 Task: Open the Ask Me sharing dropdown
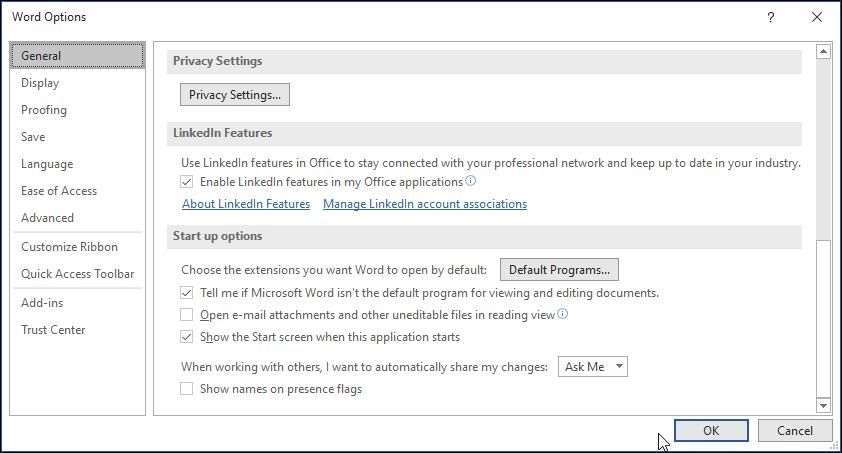tap(592, 367)
